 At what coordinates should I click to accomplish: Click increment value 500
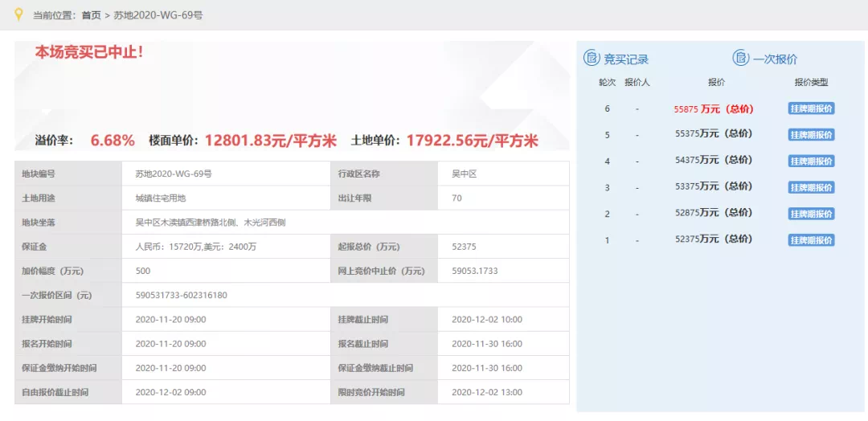click(143, 271)
